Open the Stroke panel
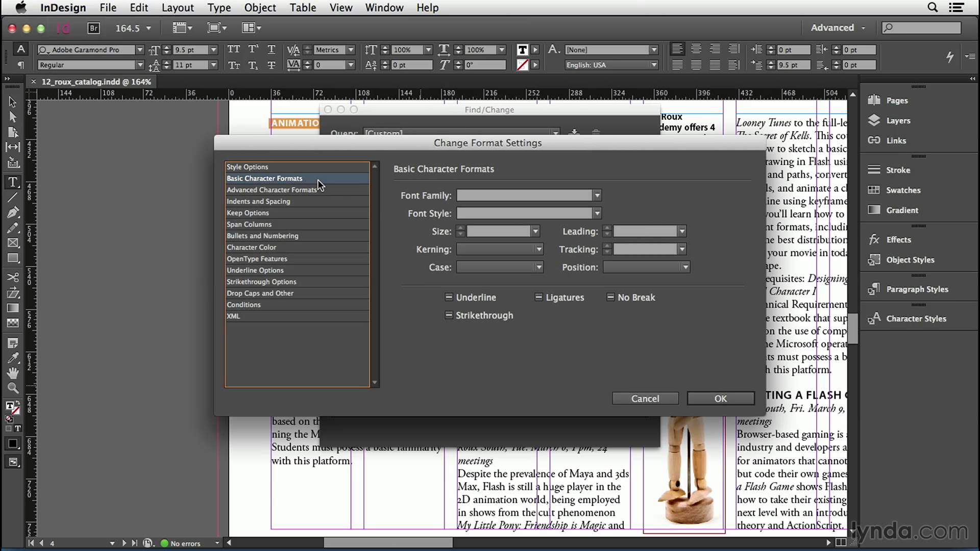Image resolution: width=980 pixels, height=551 pixels. click(x=898, y=170)
